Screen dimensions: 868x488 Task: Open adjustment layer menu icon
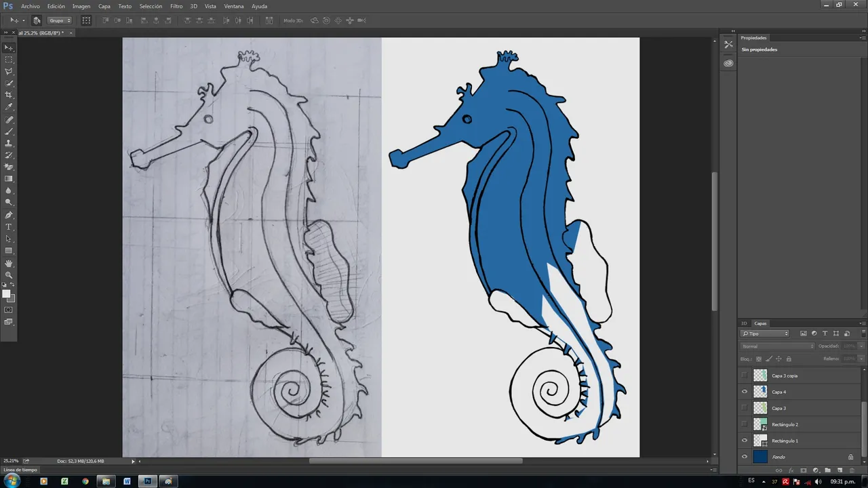click(815, 470)
